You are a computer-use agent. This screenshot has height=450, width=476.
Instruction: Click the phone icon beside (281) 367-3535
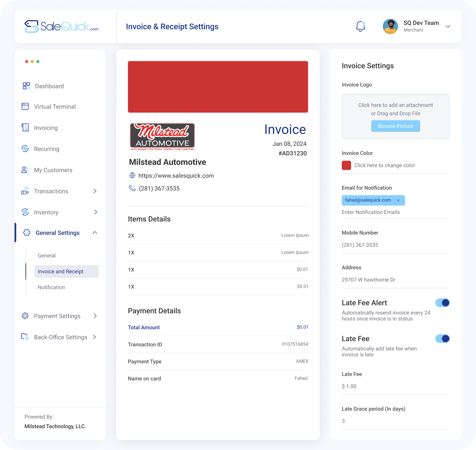point(132,188)
